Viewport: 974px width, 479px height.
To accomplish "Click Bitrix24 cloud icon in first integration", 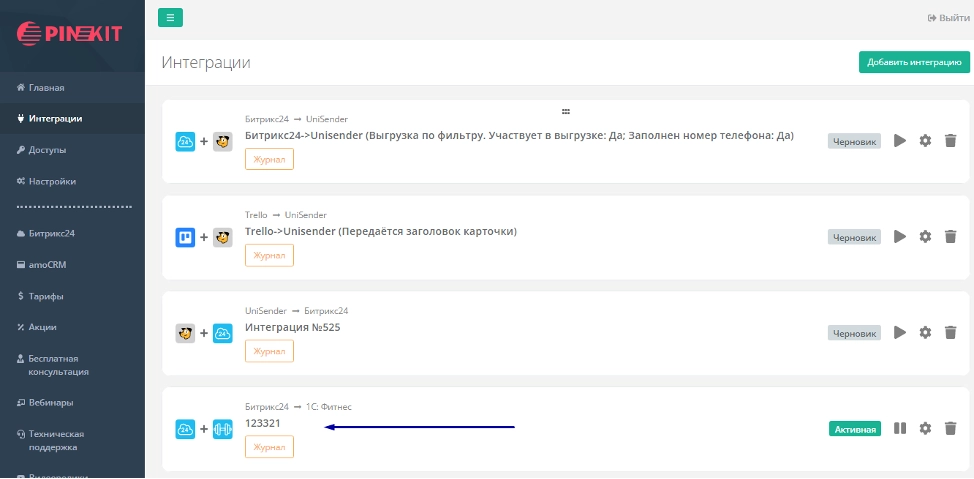I will pyautogui.click(x=185, y=141).
